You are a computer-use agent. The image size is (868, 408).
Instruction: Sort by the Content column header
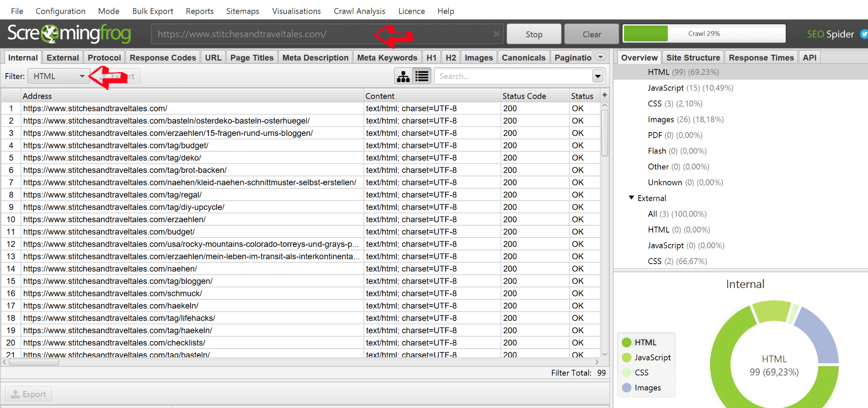(x=432, y=96)
